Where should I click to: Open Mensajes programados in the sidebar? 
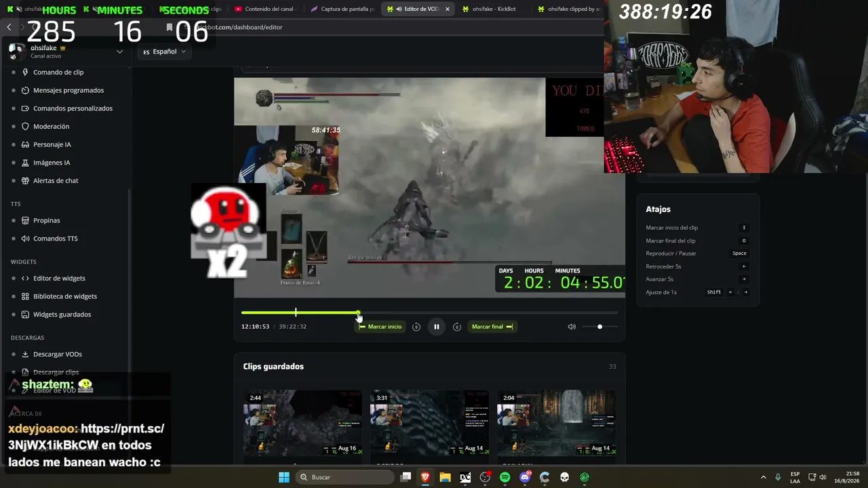coord(68,90)
